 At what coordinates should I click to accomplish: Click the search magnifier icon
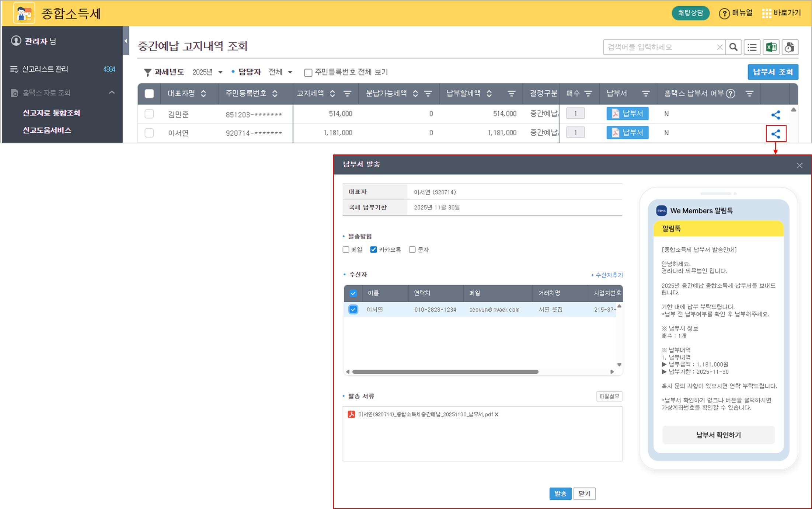[733, 47]
